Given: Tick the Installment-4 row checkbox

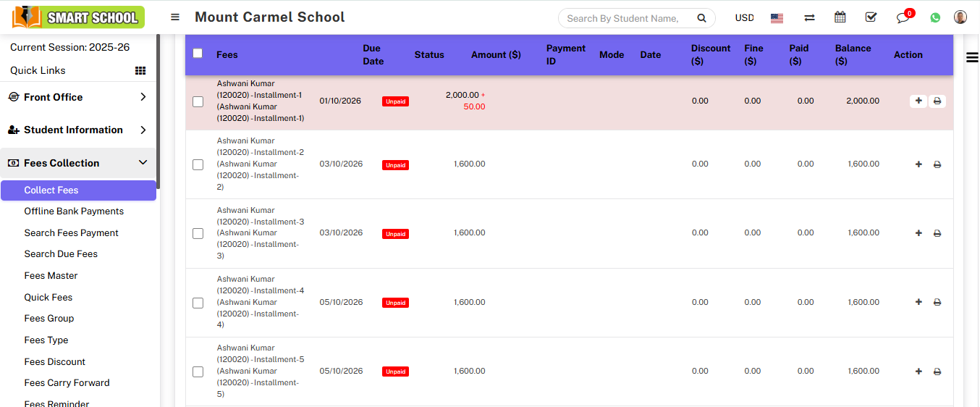Looking at the screenshot, I should click(198, 303).
